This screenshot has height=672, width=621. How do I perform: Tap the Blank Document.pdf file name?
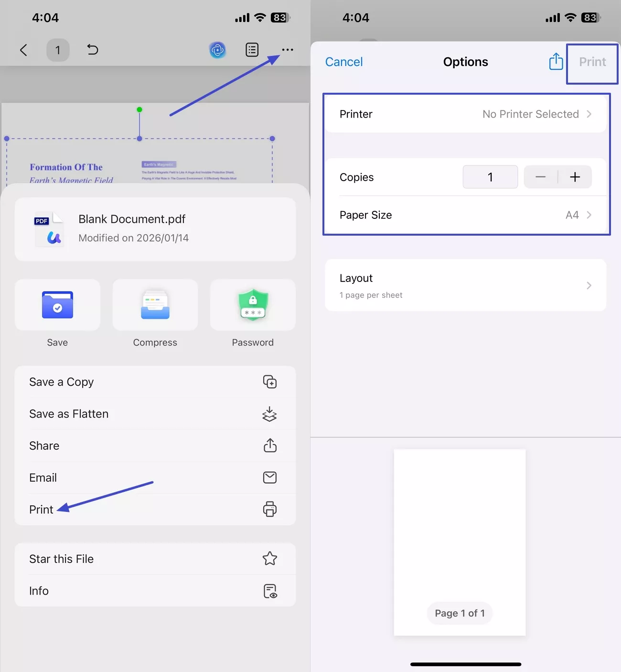tap(132, 219)
